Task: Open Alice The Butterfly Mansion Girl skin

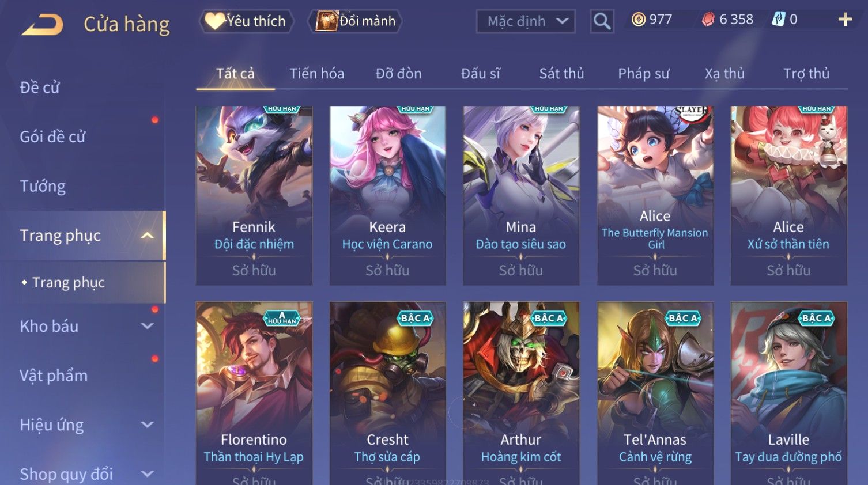Action: point(655,195)
